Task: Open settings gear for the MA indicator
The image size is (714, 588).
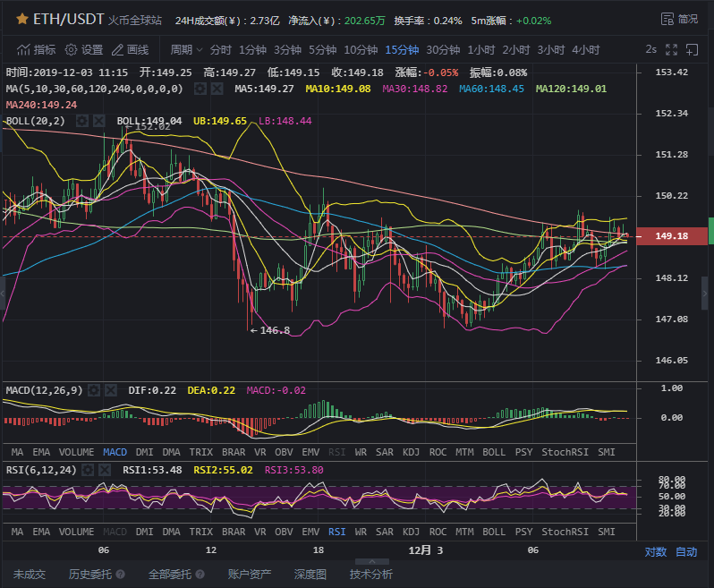Action: click(x=200, y=89)
